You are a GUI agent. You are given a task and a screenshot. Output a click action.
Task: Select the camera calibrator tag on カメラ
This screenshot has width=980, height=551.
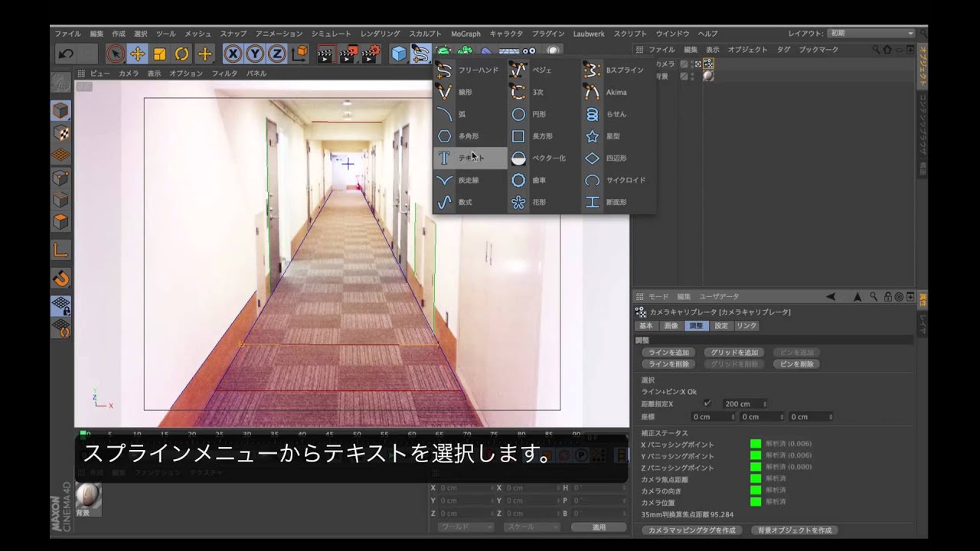click(709, 64)
